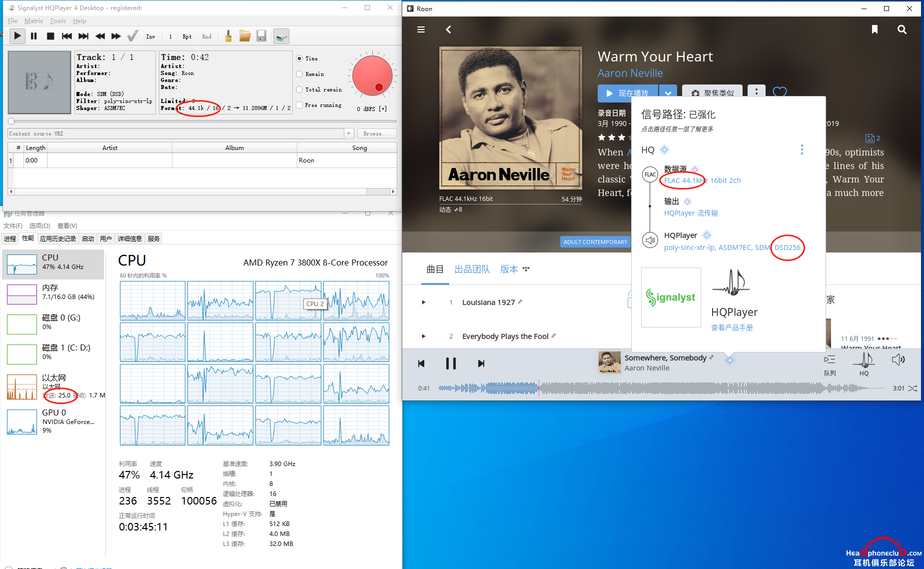Click Roon next track button
Image resolution: width=924 pixels, height=569 pixels.
coord(481,363)
